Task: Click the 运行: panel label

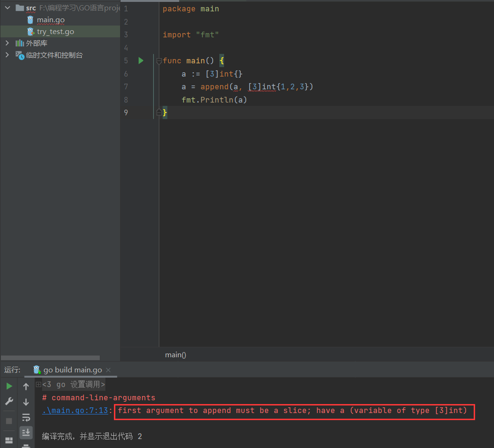Action: (x=12, y=370)
